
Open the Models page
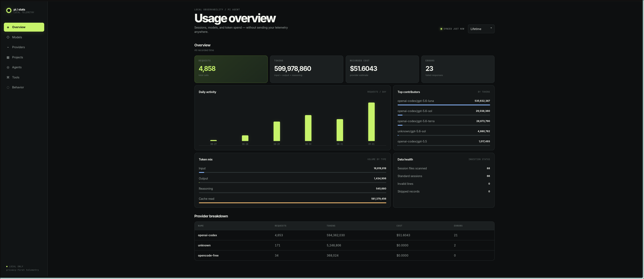(24, 37)
